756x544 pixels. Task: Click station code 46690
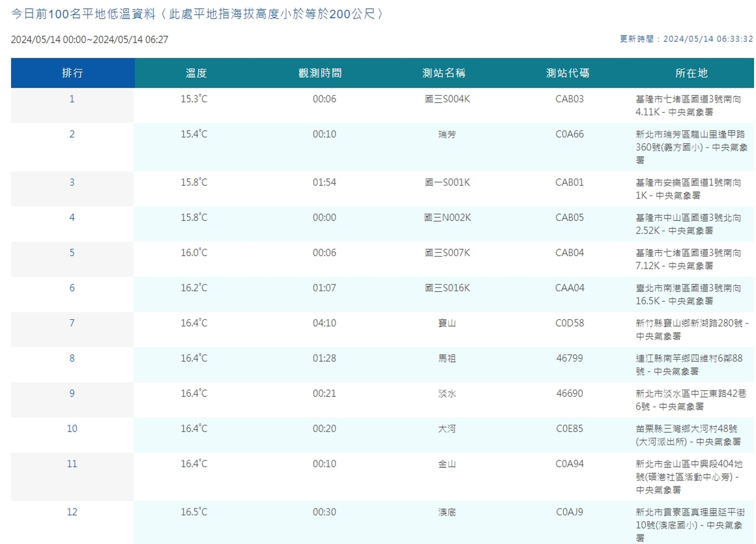pyautogui.click(x=569, y=394)
